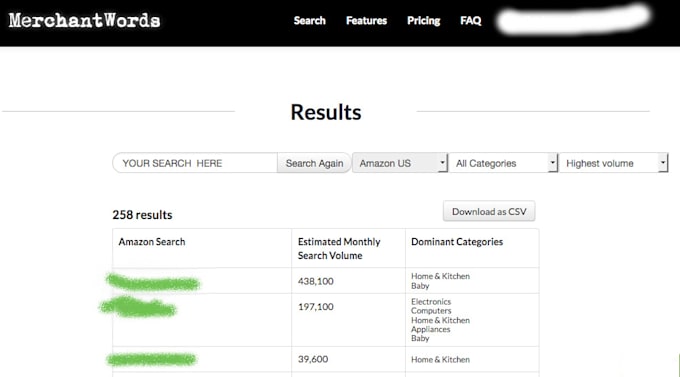Click Computers in the 197,100 row
The width and height of the screenshot is (680, 377).
(x=431, y=311)
